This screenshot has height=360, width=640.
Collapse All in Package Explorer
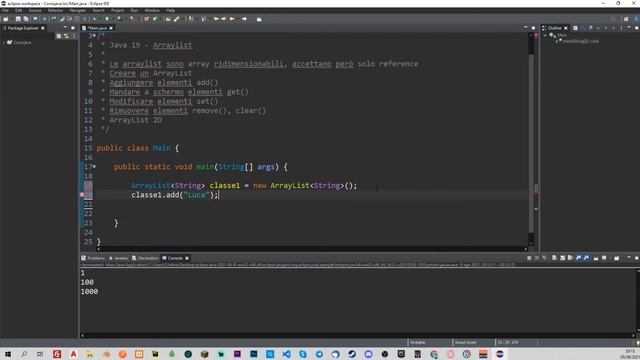point(58,36)
